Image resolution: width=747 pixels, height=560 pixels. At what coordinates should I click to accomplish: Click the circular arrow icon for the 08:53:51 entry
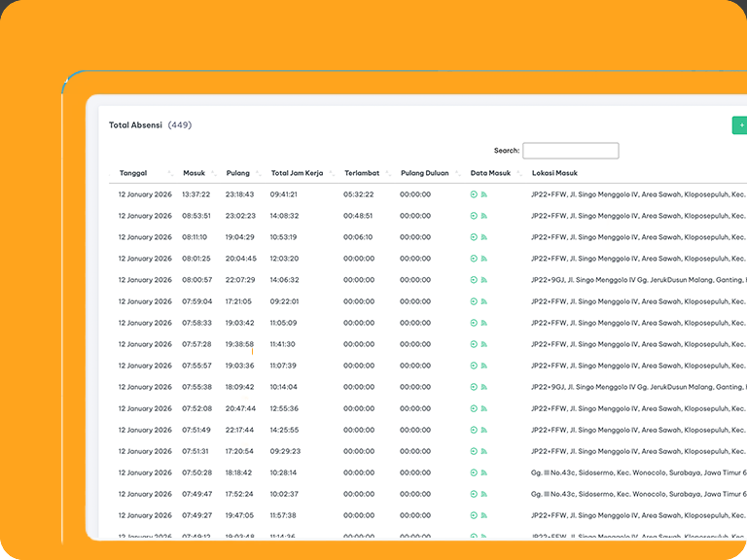coord(474,216)
